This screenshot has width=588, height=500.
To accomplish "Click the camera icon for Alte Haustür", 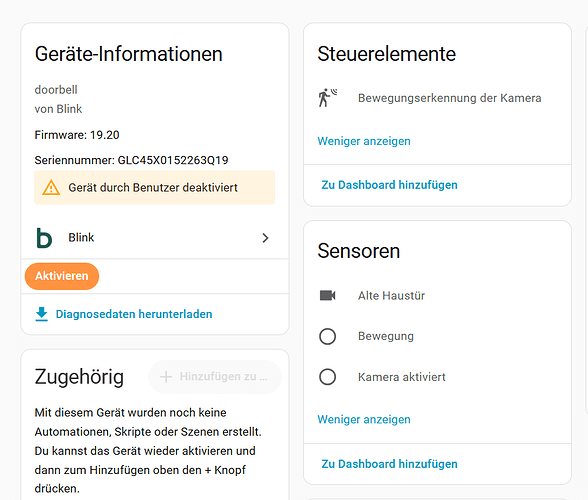I will coord(327,296).
